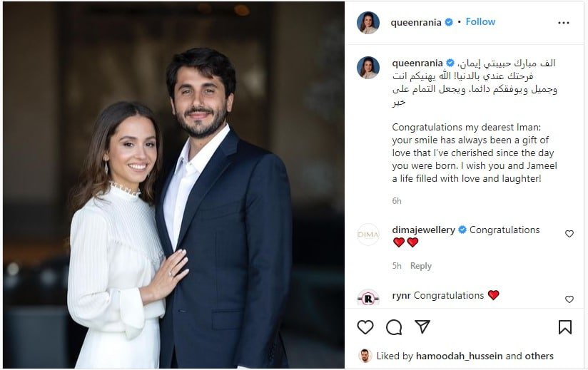
Task: Like the dimajewellery comment
Action: coord(569,234)
